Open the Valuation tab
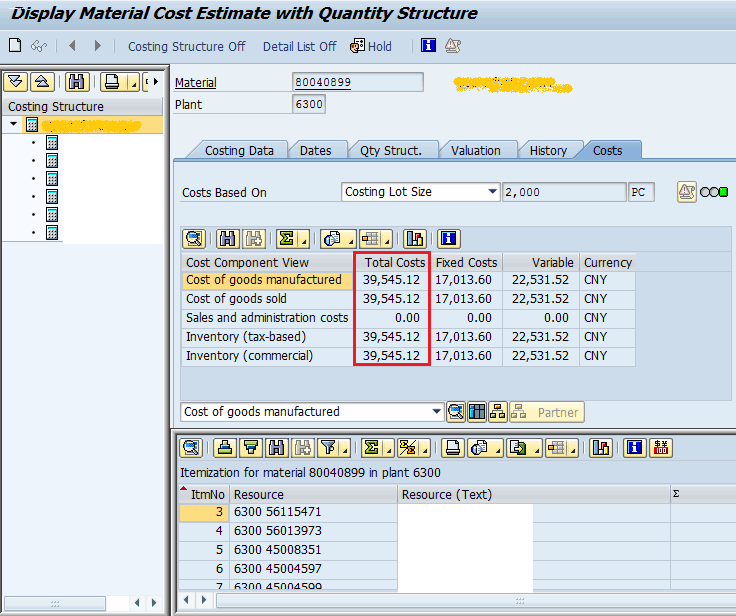Viewport: 736px width, 616px height. click(x=475, y=151)
